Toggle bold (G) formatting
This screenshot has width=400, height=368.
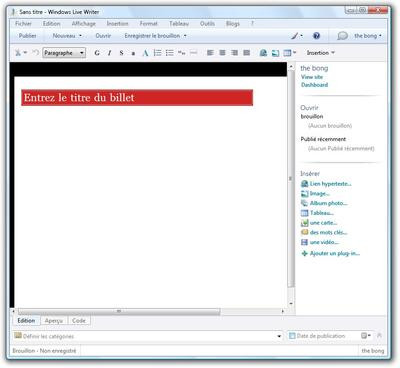[97, 53]
